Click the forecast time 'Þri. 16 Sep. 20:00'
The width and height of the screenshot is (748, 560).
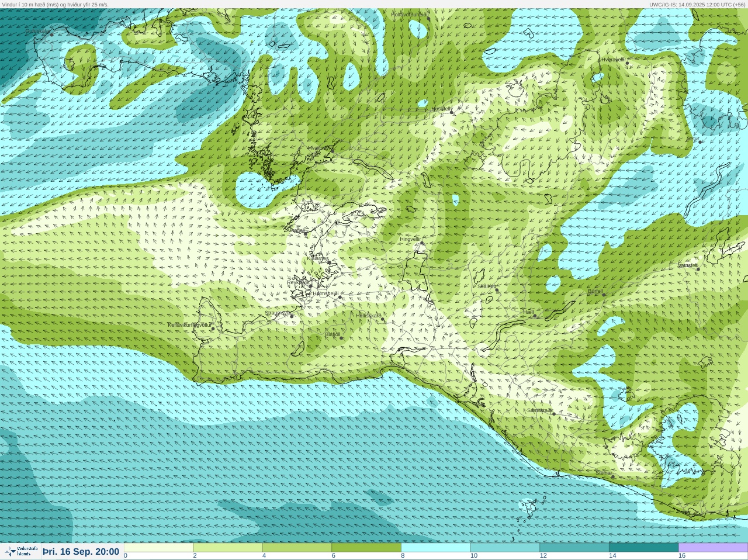81,552
